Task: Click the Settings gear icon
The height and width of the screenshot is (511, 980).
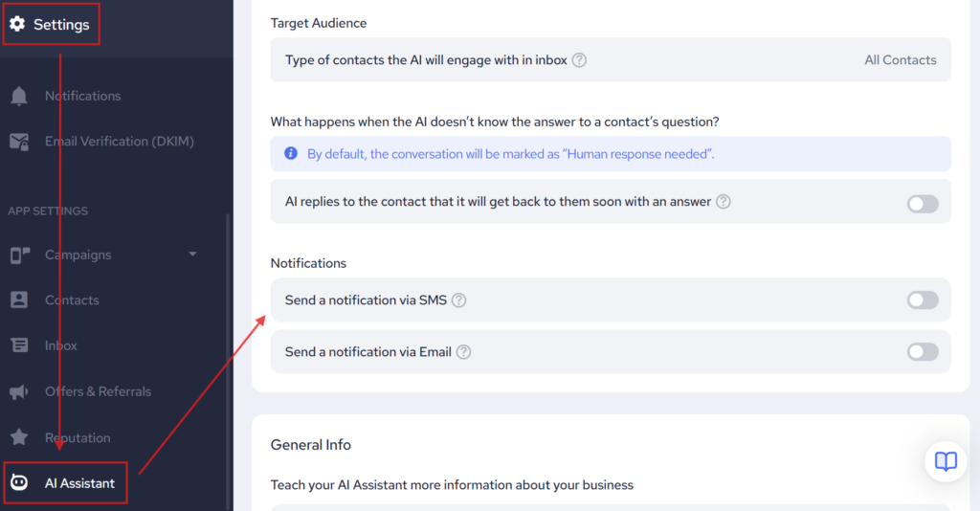Action: coord(17,25)
